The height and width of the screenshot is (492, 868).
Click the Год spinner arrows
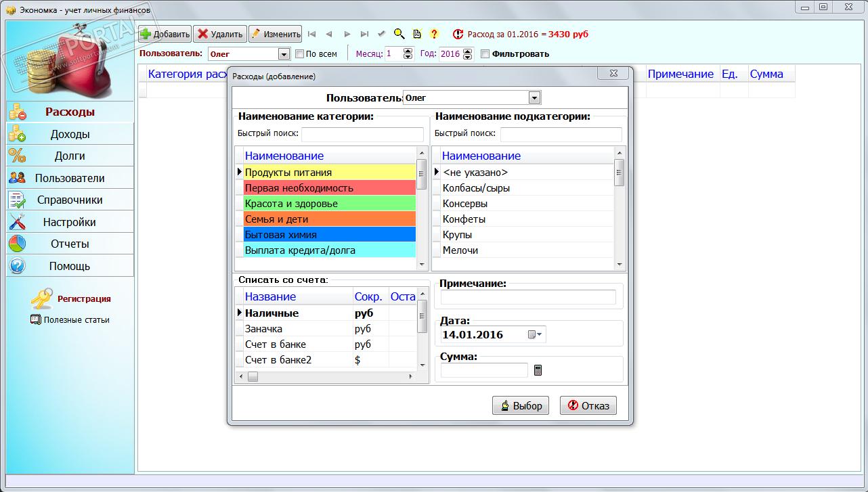[468, 54]
